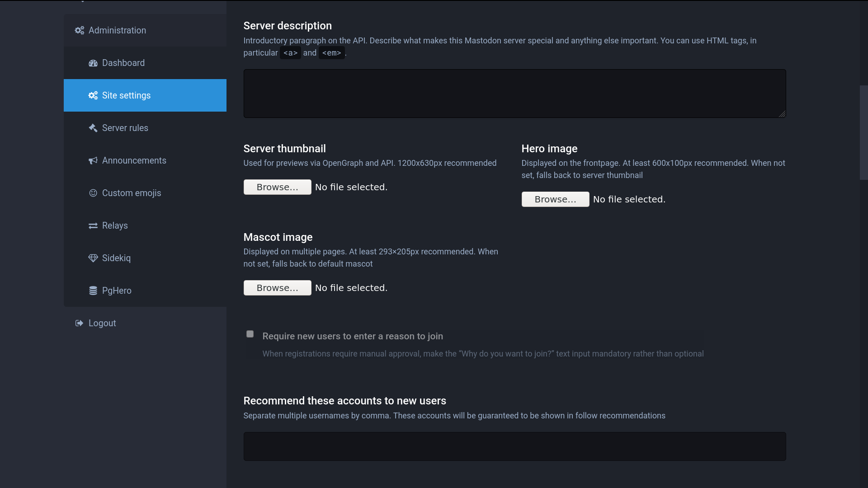Click the Announcements megaphone icon
868x488 pixels.
[x=93, y=161]
